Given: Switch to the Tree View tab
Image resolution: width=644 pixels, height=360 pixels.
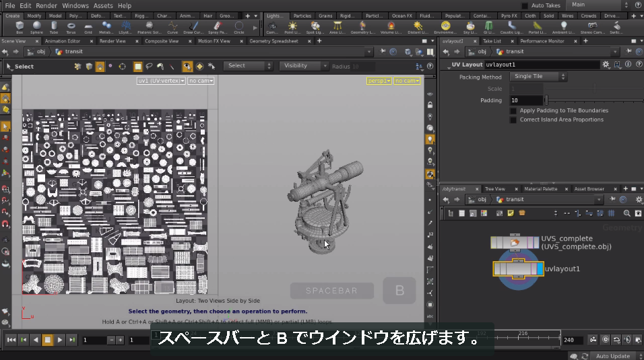Looking at the screenshot, I should pyautogui.click(x=495, y=189).
